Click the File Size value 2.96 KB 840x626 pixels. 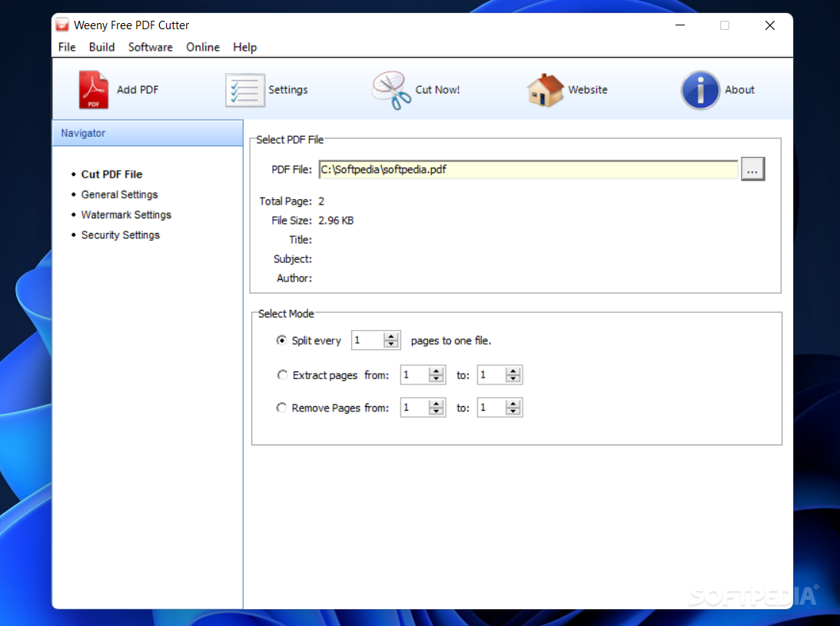(336, 220)
